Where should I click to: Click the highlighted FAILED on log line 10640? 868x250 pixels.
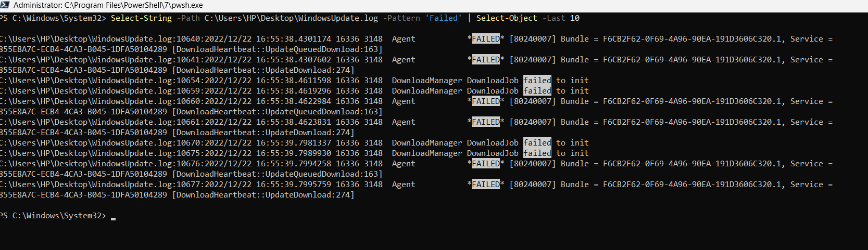485,39
